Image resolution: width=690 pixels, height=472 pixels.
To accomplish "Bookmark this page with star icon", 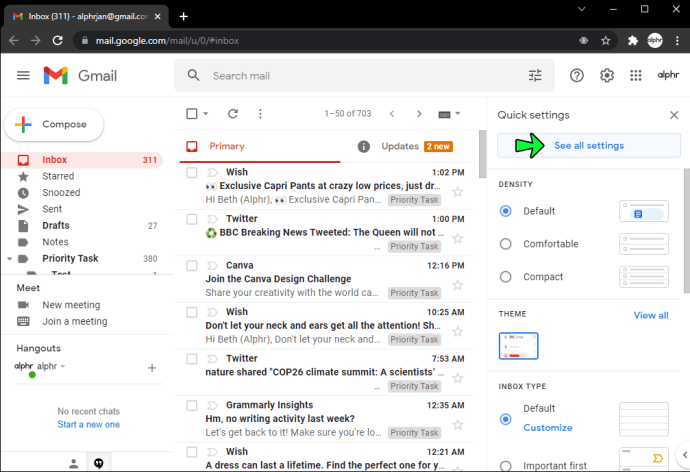I will click(x=606, y=41).
